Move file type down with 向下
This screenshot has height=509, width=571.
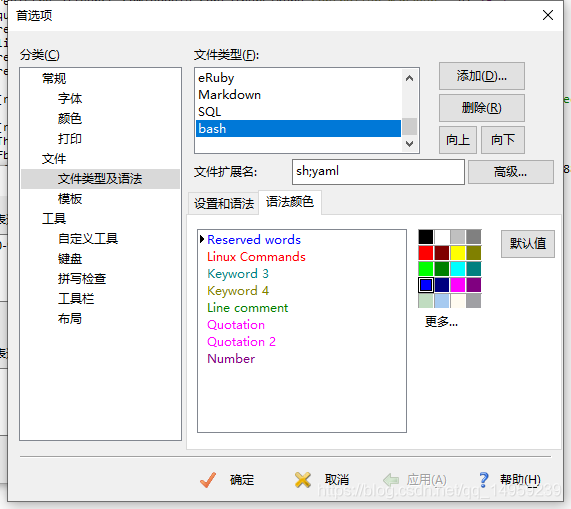[503, 140]
